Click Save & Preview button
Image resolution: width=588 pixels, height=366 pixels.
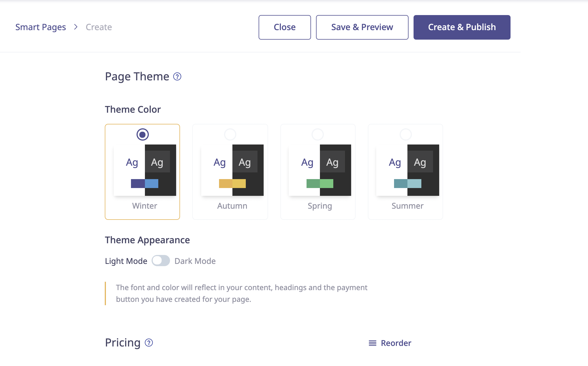[x=362, y=27]
